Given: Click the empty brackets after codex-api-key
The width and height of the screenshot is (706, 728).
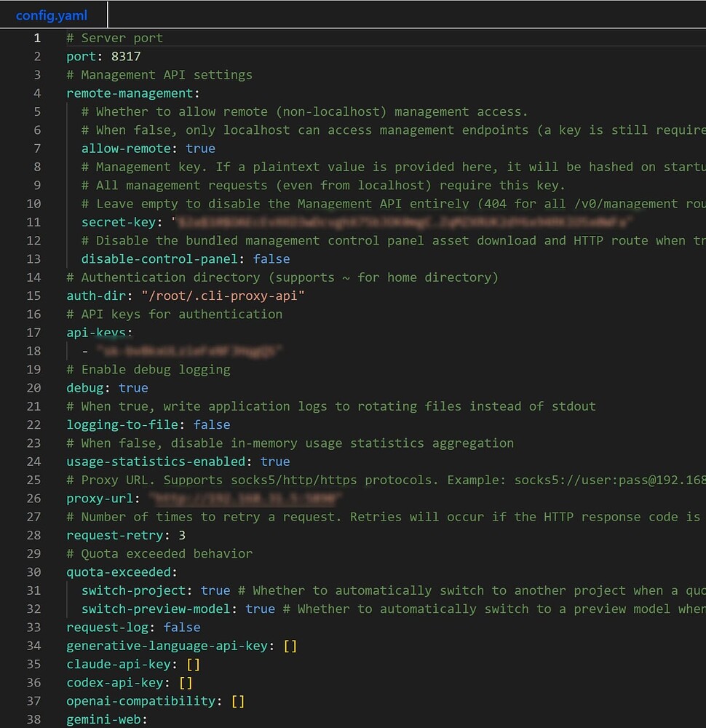Looking at the screenshot, I should point(186,683).
